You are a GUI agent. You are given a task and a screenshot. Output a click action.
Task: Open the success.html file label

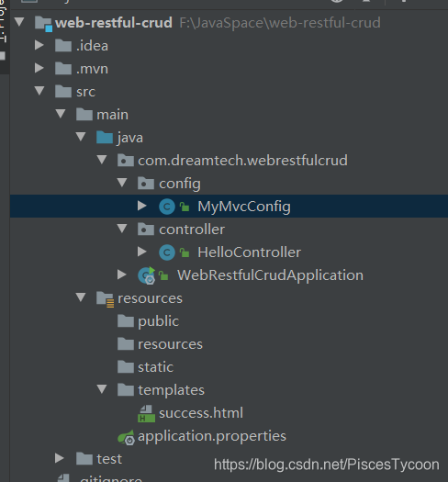point(201,413)
